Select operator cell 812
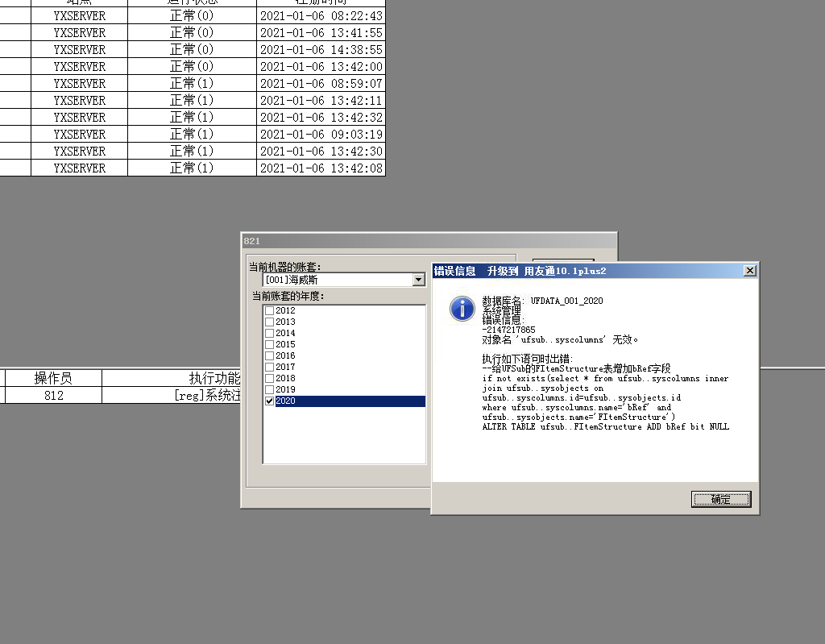Viewport: 825px width, 644px height. (x=53, y=396)
